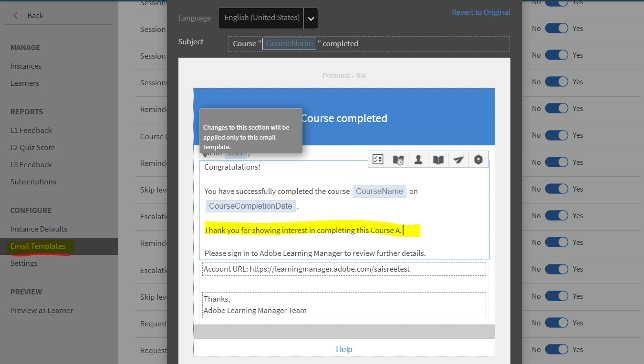Click Preview as Learner

(42, 311)
